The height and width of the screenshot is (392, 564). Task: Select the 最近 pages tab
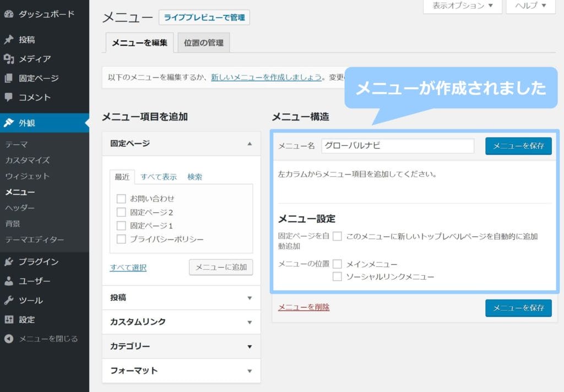(x=122, y=177)
